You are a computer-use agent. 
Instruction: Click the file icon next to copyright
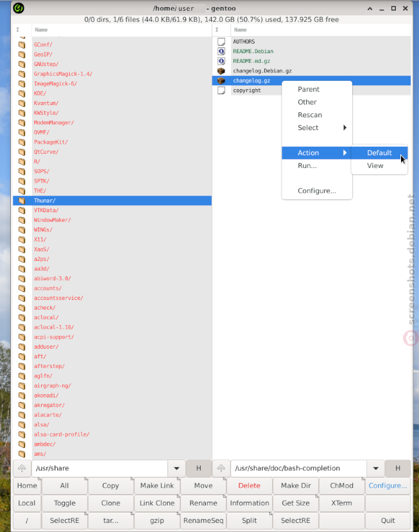point(221,90)
